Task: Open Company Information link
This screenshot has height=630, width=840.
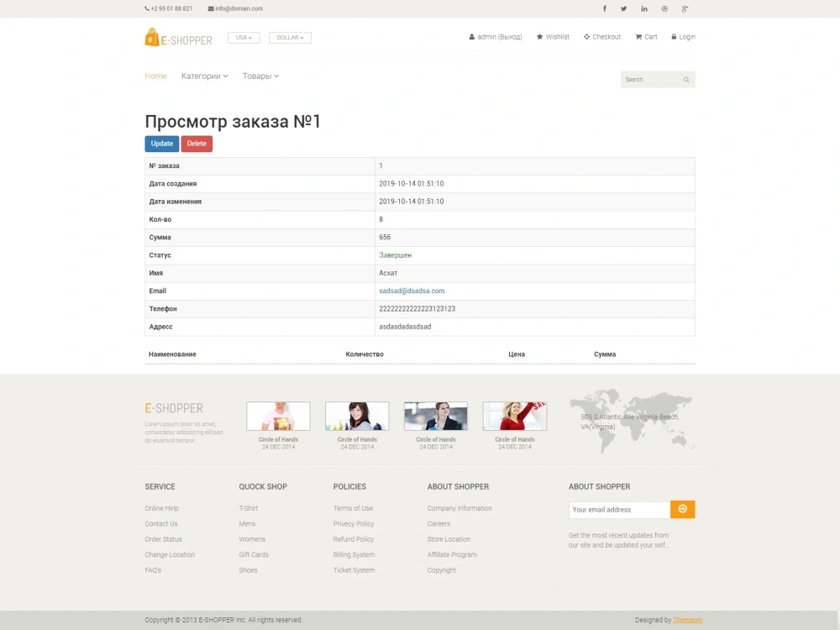Action: tap(459, 508)
